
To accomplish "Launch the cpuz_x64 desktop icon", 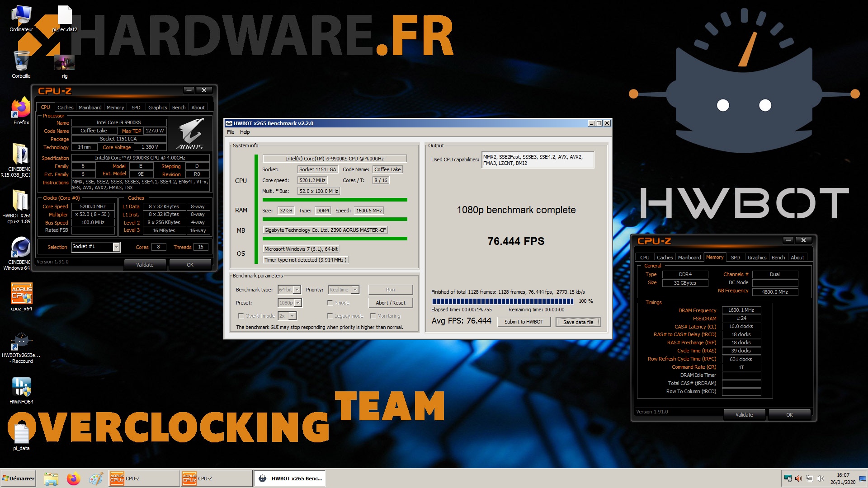I will click(x=21, y=297).
